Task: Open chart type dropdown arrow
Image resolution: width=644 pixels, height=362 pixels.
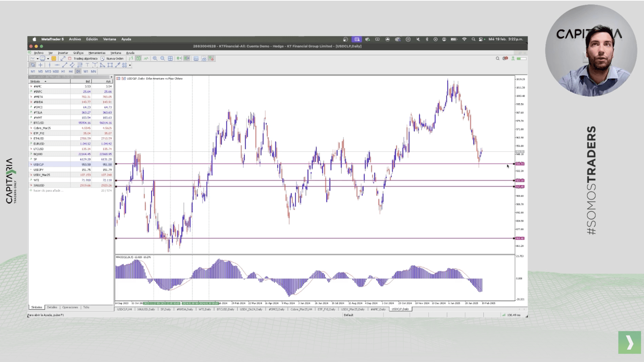Action: (x=37, y=59)
